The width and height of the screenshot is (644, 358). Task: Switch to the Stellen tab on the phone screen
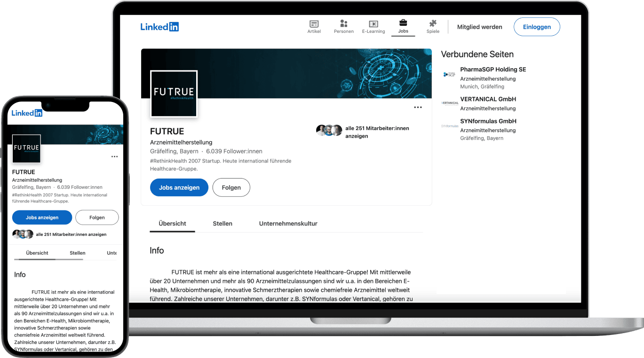[x=78, y=253]
